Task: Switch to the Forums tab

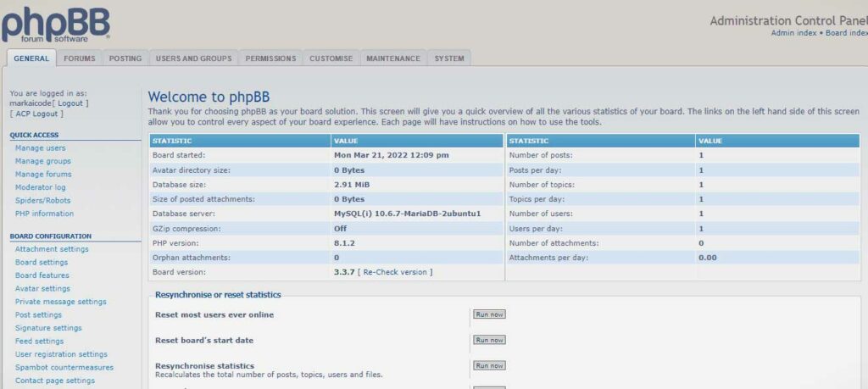Action: click(x=79, y=58)
